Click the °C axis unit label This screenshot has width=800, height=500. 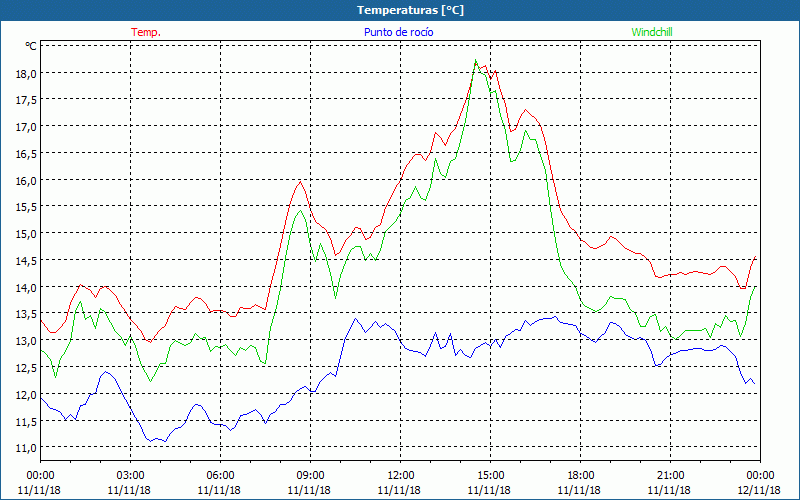(31, 46)
